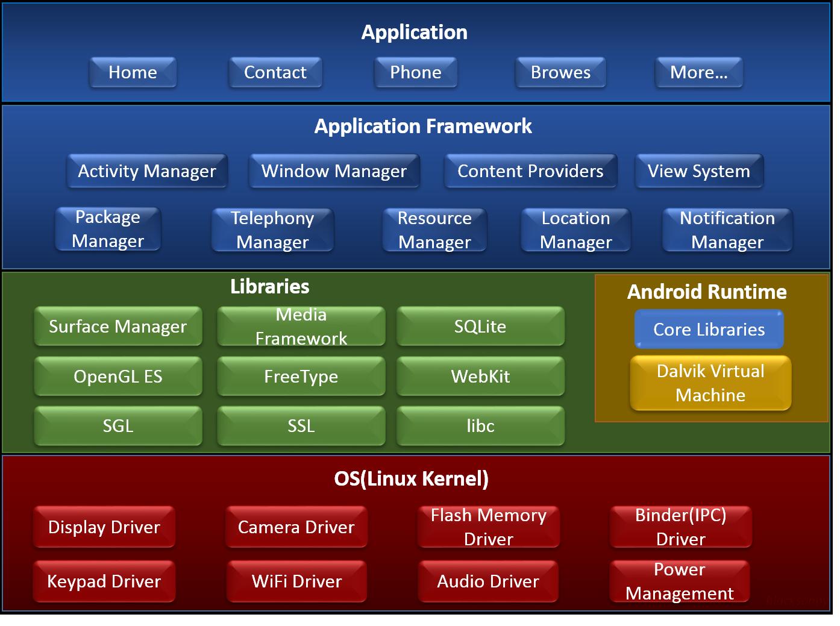The image size is (840, 626).
Task: Select the Dalvik Virtual Machine block
Action: (x=709, y=383)
